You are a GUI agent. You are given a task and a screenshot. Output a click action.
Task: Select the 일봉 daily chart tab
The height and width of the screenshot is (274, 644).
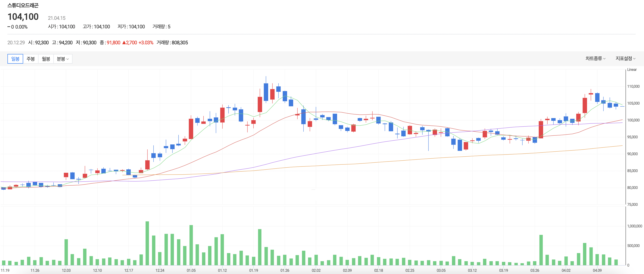(x=15, y=59)
